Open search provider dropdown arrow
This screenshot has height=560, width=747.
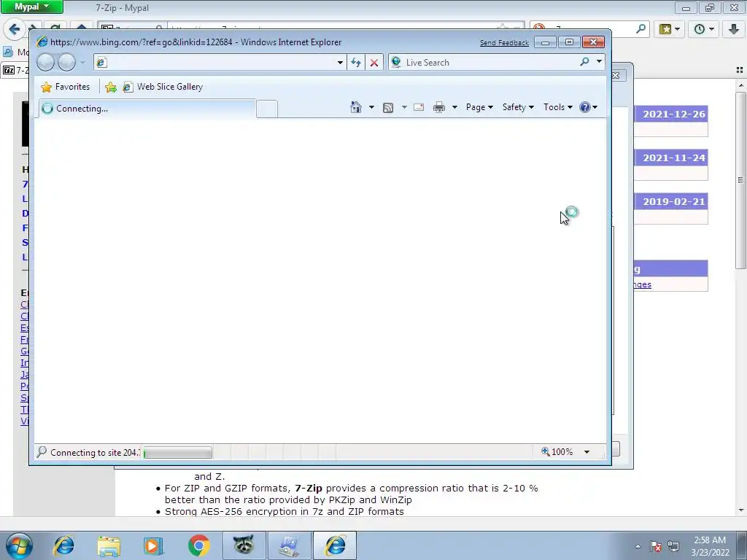599,62
